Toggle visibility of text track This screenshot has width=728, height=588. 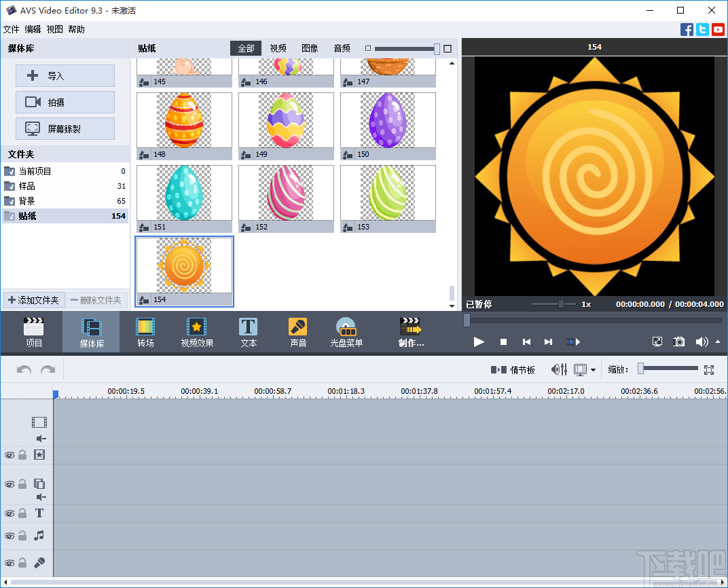(x=10, y=514)
